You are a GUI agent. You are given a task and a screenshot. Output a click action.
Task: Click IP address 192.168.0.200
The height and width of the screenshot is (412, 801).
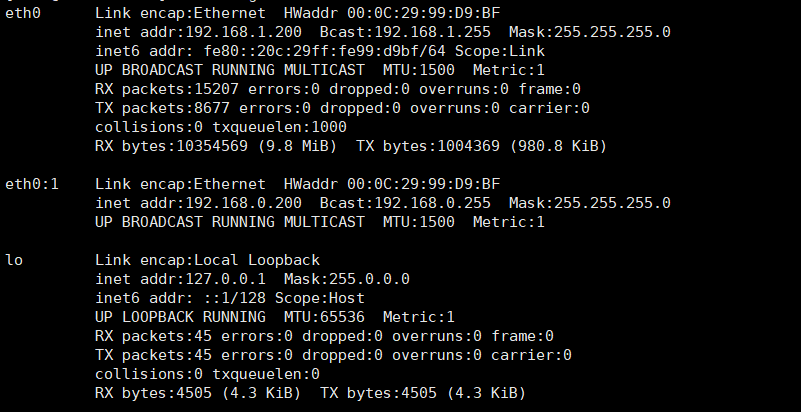[x=243, y=203]
